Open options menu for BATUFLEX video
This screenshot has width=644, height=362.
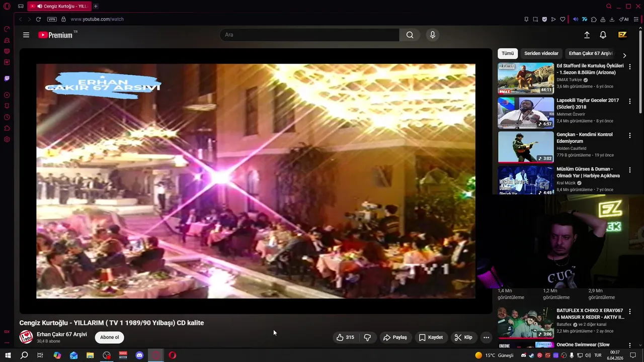pos(629,311)
